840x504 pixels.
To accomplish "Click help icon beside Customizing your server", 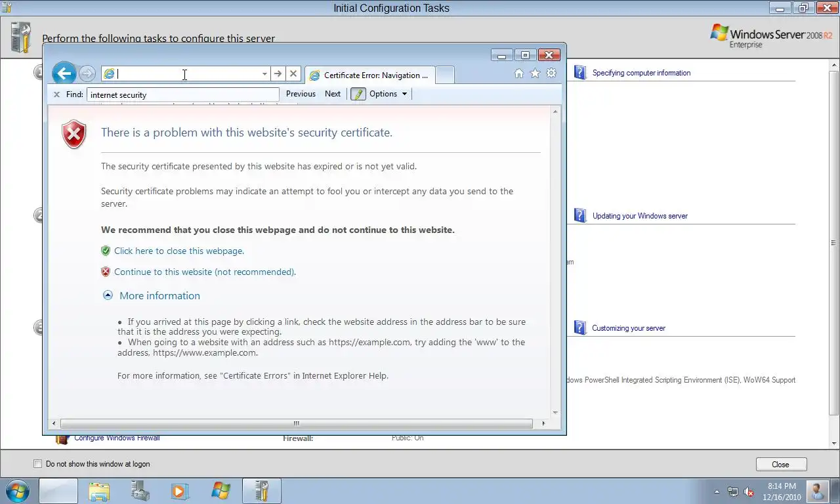I will (x=580, y=327).
